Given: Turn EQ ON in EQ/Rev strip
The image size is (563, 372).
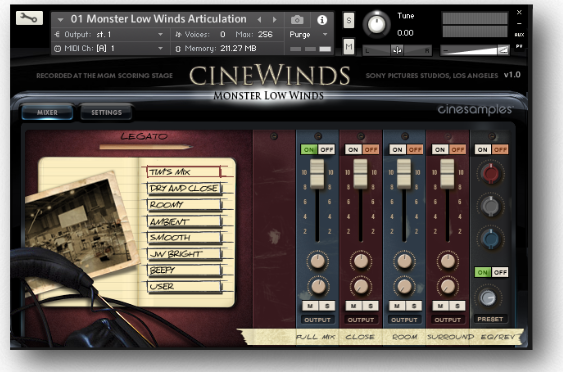Looking at the screenshot, I should point(483,150).
